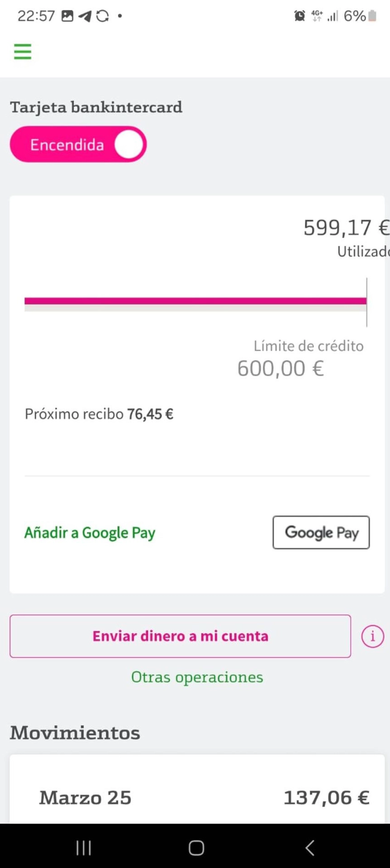Expand the Marzo 25 movements row

[x=197, y=797]
